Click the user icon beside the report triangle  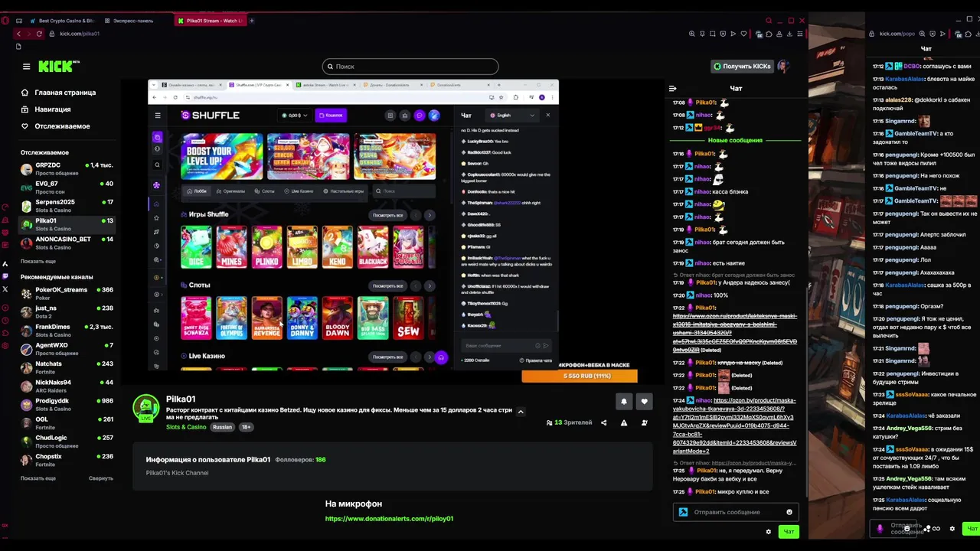tap(644, 422)
